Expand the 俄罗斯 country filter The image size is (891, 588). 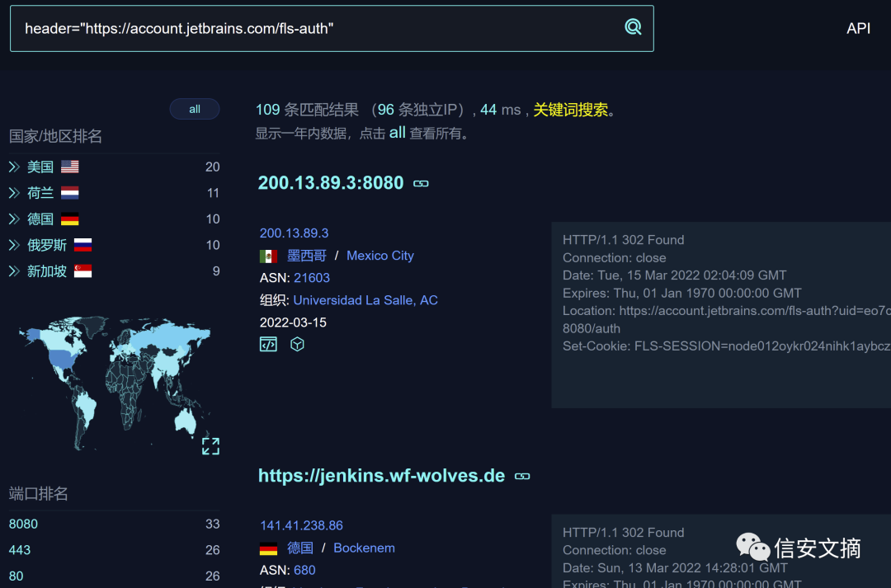[14, 245]
